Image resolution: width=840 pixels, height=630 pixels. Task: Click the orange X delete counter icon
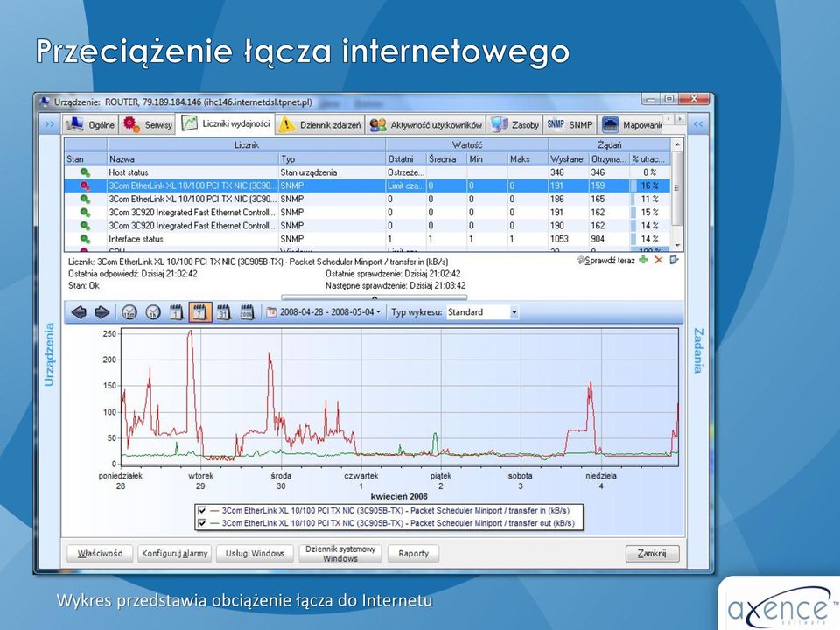(x=658, y=261)
